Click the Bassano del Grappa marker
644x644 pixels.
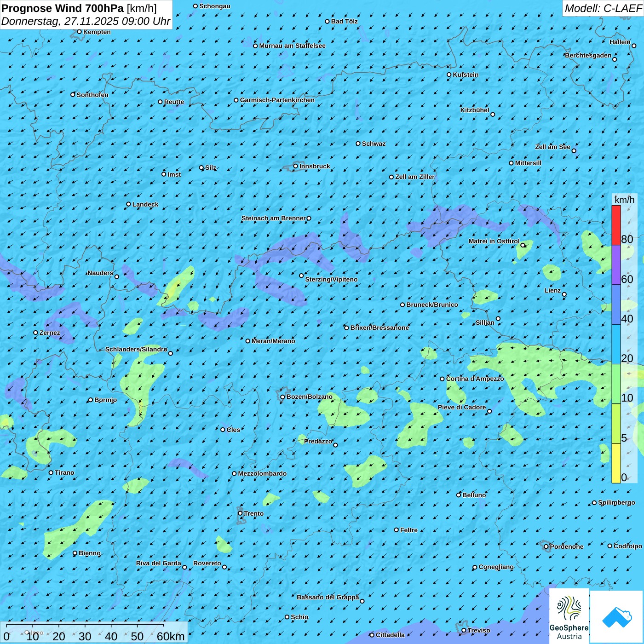(362, 601)
